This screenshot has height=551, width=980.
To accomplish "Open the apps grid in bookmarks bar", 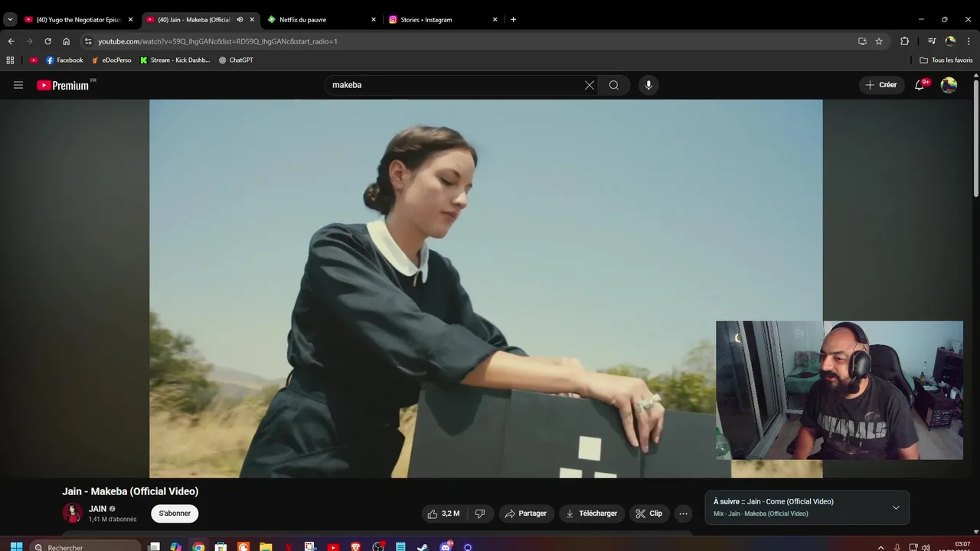I will 10,60.
